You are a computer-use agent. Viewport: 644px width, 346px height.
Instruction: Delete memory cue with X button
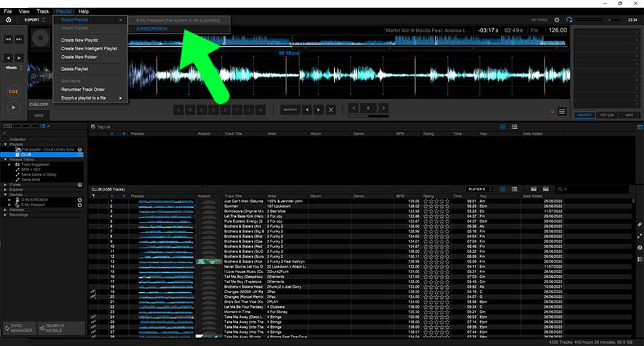pyautogui.click(x=331, y=110)
